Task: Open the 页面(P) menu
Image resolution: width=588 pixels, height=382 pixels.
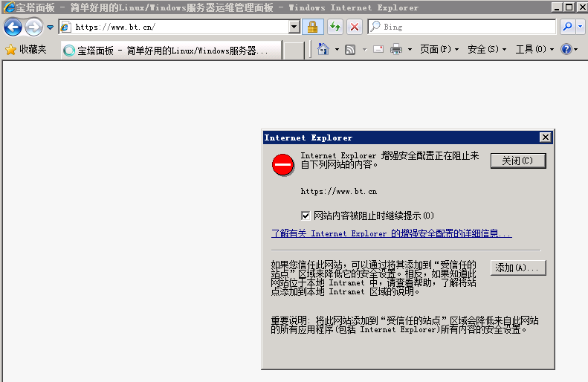Action: click(439, 49)
